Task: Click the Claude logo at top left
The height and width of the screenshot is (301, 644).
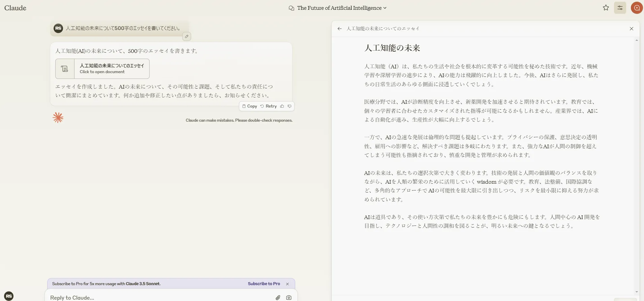Action: coord(15,8)
